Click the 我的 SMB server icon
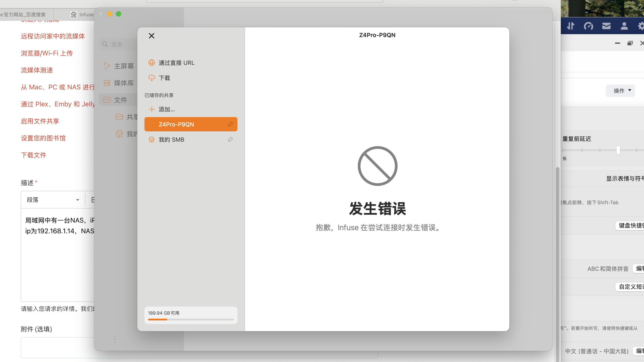The height and width of the screenshot is (362, 644). pos(152,139)
